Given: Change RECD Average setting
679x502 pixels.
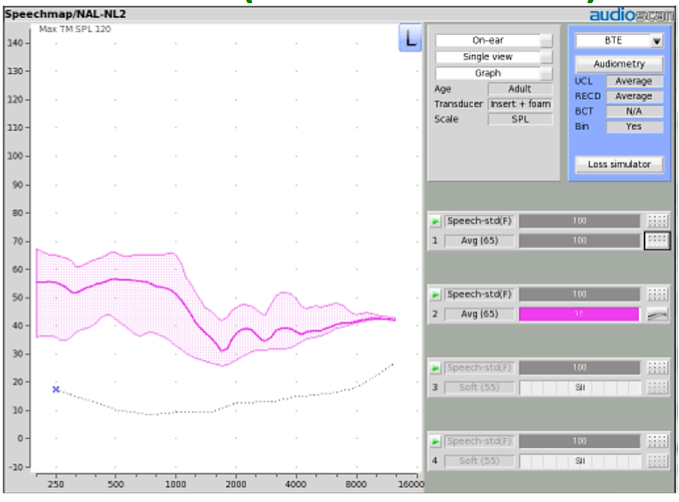Looking at the screenshot, I should click(634, 96).
